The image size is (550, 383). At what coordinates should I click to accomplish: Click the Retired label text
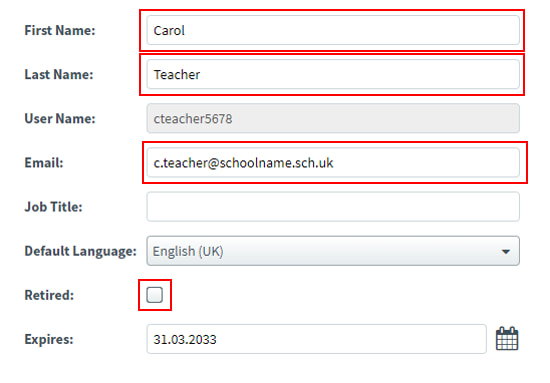pos(49,295)
